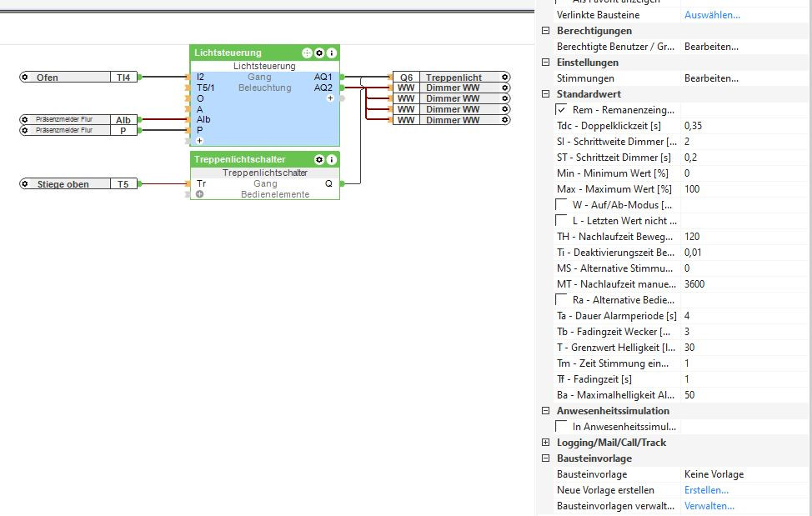
Task: Click gear icon on Treppenlicht output
Action: pos(505,78)
